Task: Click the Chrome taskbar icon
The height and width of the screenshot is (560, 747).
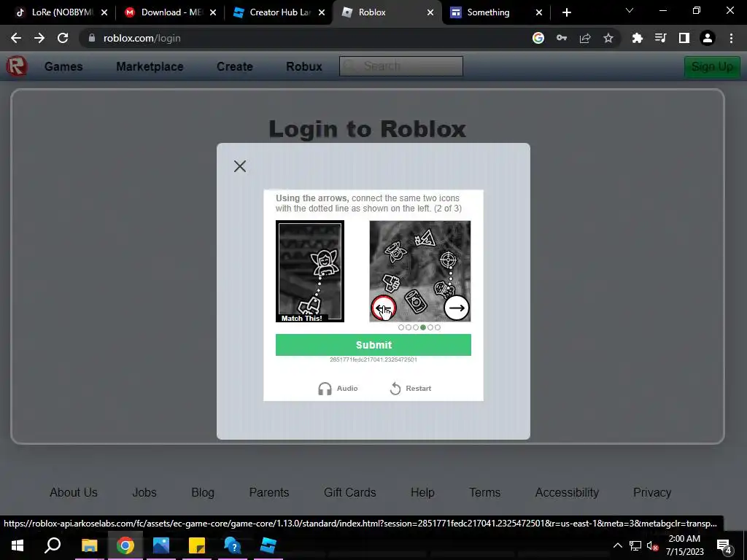Action: click(125, 545)
